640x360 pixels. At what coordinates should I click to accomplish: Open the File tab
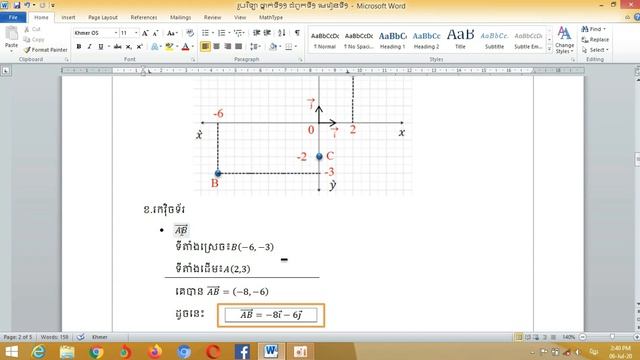pos(13,18)
